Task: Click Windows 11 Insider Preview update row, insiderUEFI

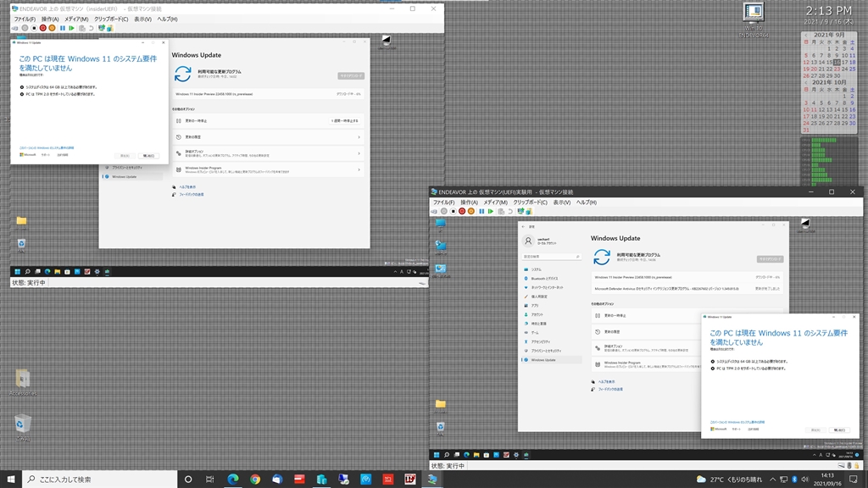Action: (x=268, y=94)
